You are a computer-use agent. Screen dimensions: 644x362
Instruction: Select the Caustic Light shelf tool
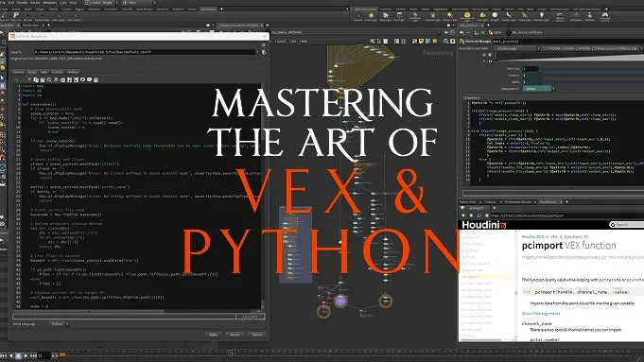[x=509, y=16]
